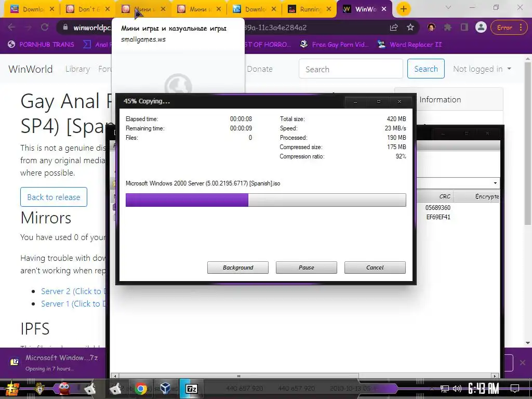Screen dimensions: 532x399
Task: Open the volume tray icon
Action: pyautogui.click(x=457, y=389)
